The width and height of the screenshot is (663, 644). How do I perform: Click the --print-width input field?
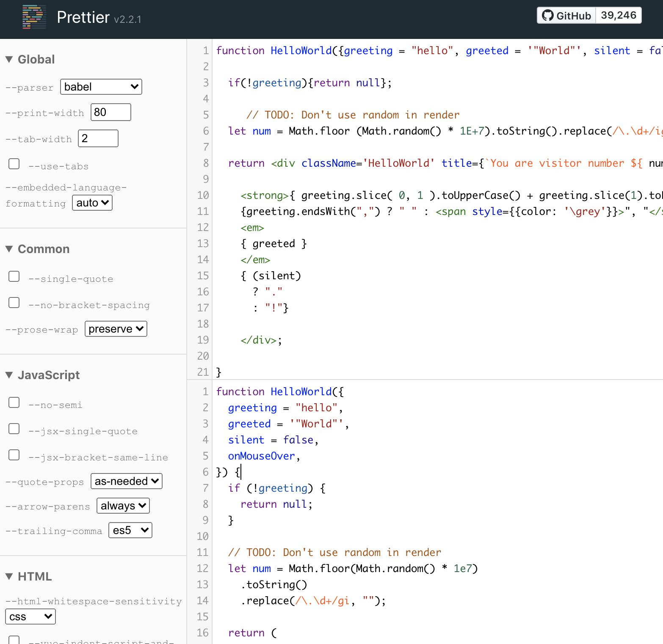111,113
